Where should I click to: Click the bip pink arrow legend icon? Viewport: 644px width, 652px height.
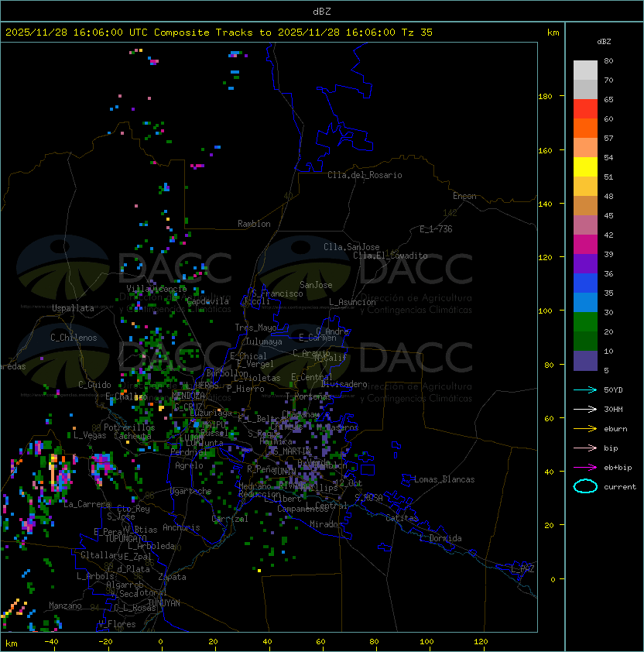coord(585,448)
